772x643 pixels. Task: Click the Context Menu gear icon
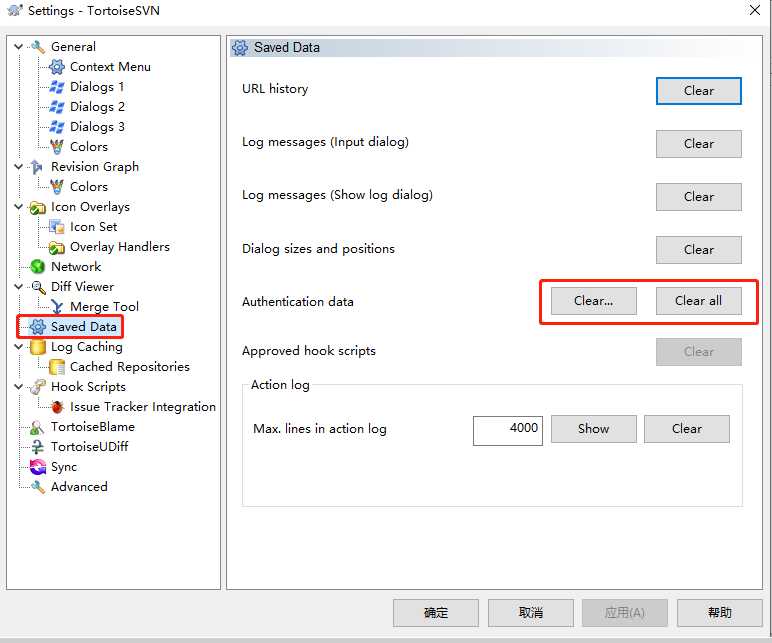click(x=57, y=66)
